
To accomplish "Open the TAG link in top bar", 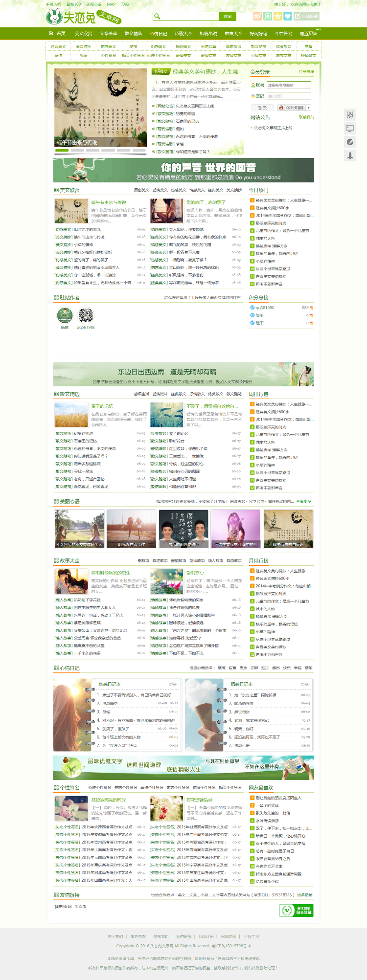I will pyautogui.click(x=125, y=4).
